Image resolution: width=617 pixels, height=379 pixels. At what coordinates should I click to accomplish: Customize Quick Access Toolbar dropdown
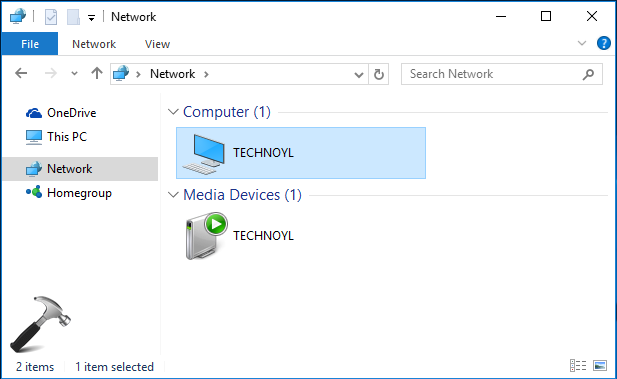pyautogui.click(x=91, y=18)
